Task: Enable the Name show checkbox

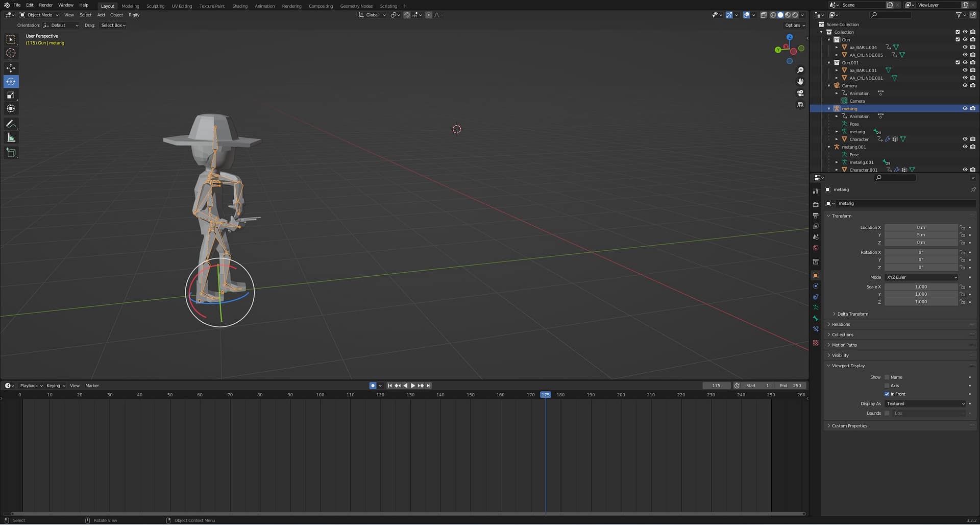Action: pos(887,377)
